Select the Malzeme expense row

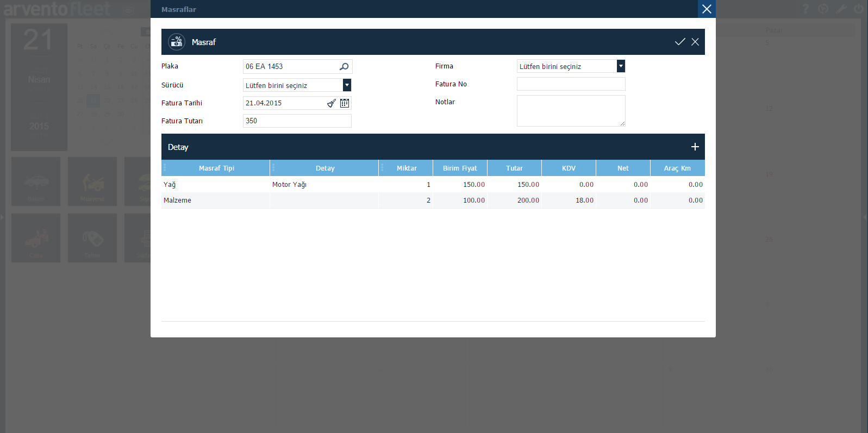pos(433,200)
